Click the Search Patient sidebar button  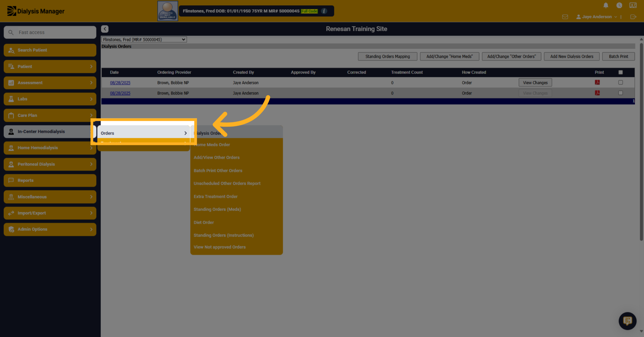(50, 50)
